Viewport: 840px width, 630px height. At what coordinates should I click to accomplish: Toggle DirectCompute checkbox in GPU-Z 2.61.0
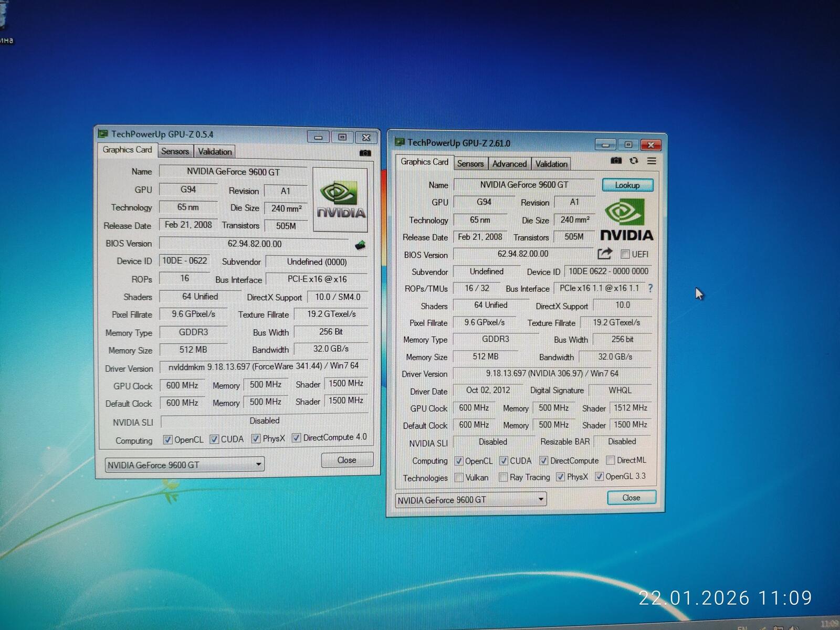(543, 460)
